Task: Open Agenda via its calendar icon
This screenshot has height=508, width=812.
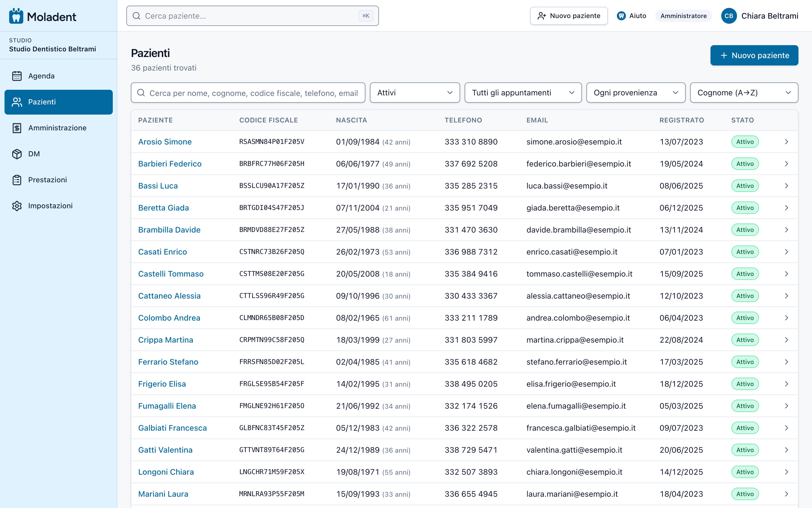Action: point(17,76)
